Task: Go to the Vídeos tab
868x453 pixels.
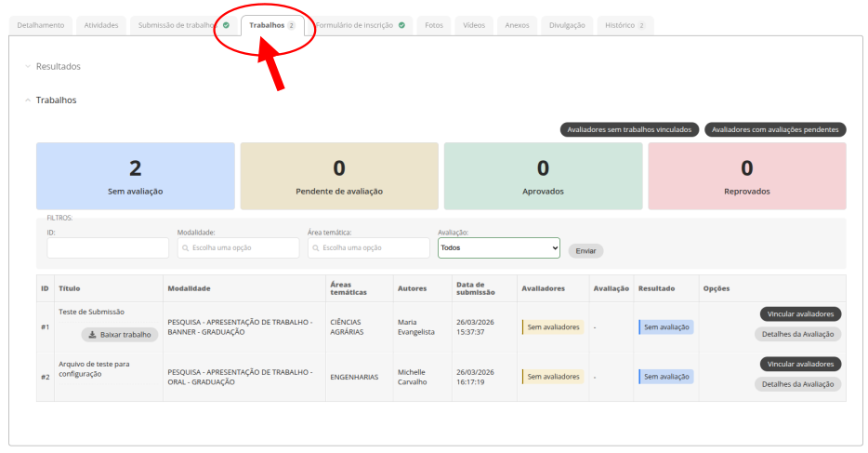Action: (474, 25)
